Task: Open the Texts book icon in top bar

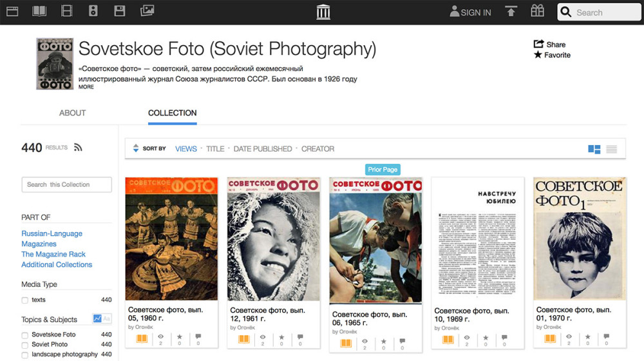Action: click(x=39, y=11)
